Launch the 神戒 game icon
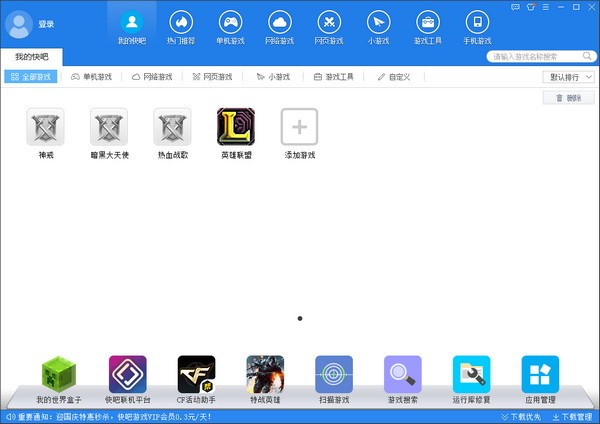Image resolution: width=600 pixels, height=424 pixels. coord(46,127)
